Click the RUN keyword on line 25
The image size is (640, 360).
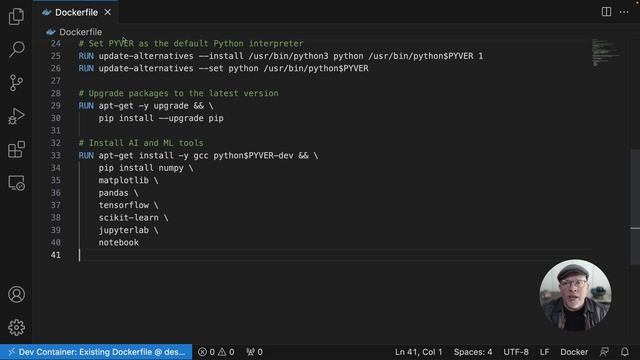[x=86, y=56]
